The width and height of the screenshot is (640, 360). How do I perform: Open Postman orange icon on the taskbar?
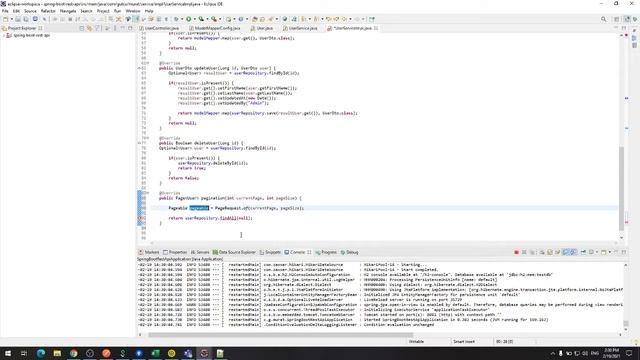[106, 353]
